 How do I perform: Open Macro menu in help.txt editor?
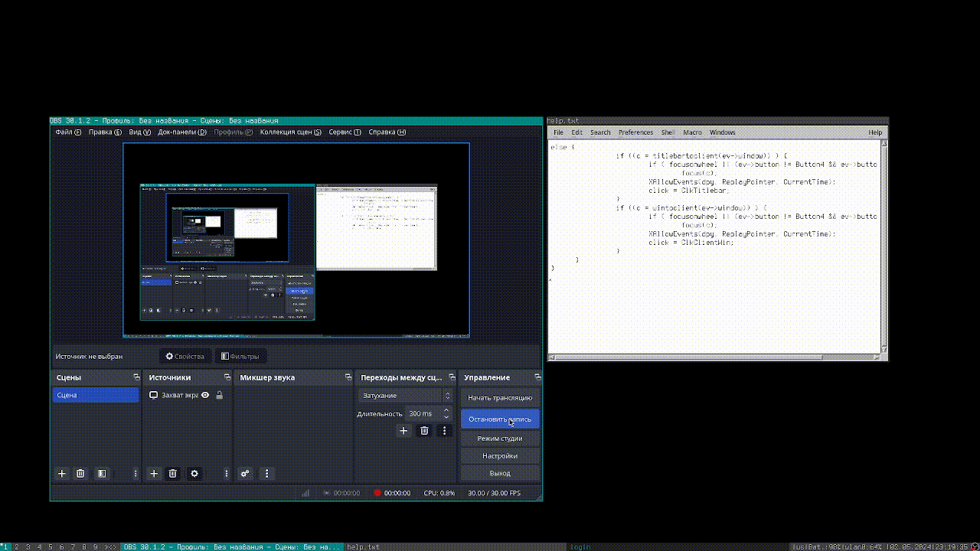[x=692, y=132]
